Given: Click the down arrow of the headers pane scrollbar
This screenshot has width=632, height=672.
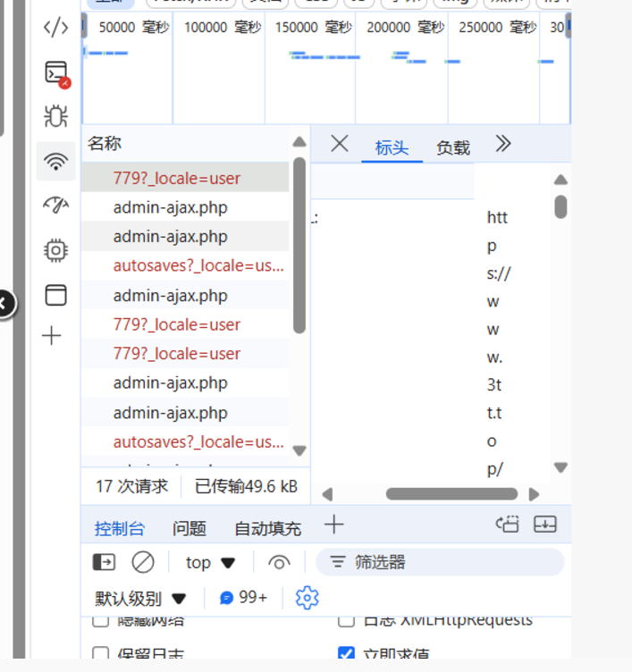Looking at the screenshot, I should (560, 467).
